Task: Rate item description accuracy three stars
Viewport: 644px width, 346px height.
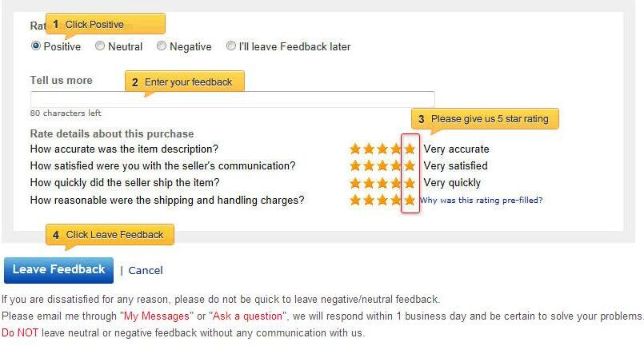Action: click(383, 149)
